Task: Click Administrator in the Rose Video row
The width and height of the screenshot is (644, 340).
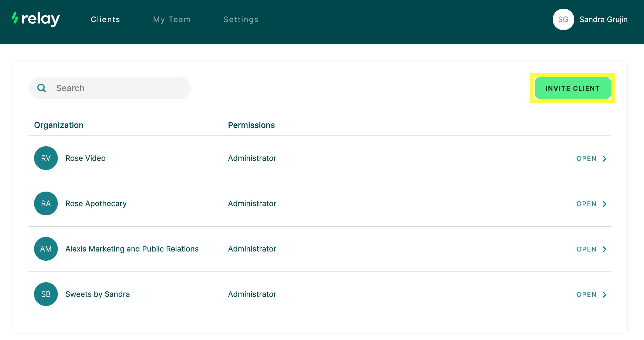Action: pyautogui.click(x=252, y=158)
